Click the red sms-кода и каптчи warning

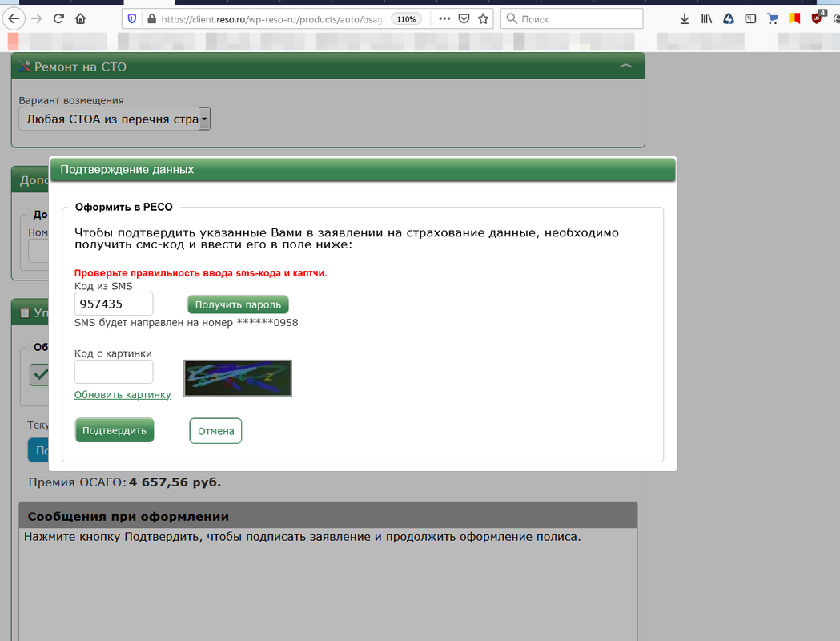point(200,272)
